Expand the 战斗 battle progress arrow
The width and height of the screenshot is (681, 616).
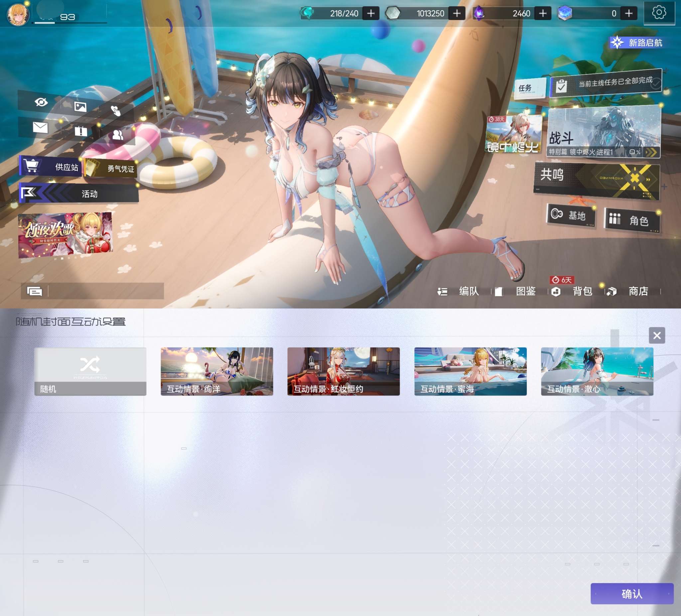point(651,152)
